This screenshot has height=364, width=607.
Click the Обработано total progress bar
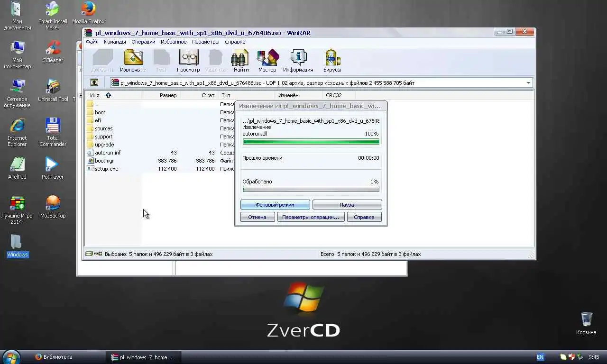pos(311,189)
